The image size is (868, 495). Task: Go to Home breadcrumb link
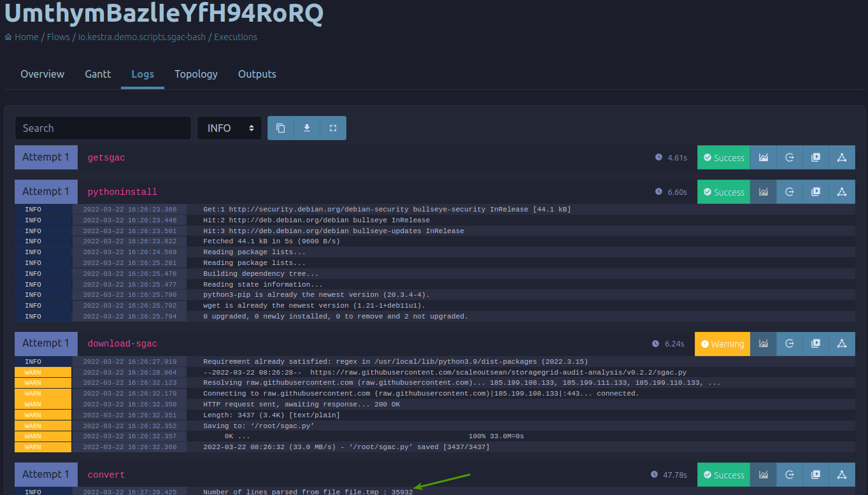(x=22, y=37)
